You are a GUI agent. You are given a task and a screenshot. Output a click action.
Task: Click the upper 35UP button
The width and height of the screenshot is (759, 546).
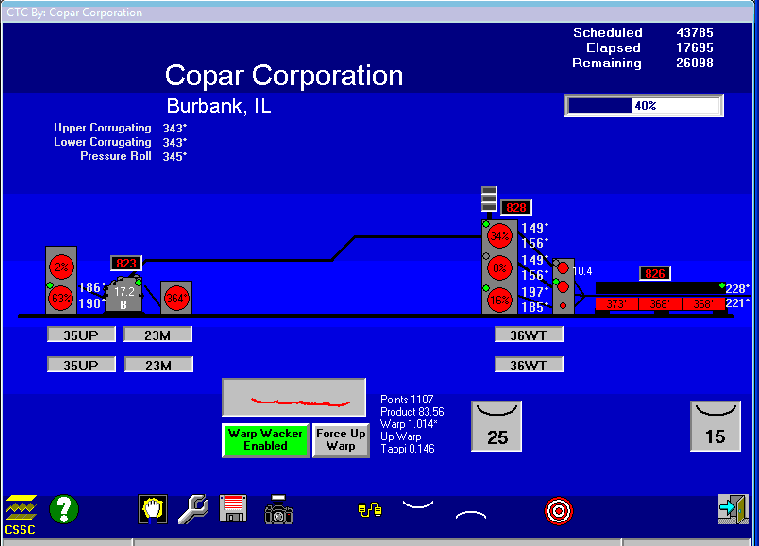(81, 335)
